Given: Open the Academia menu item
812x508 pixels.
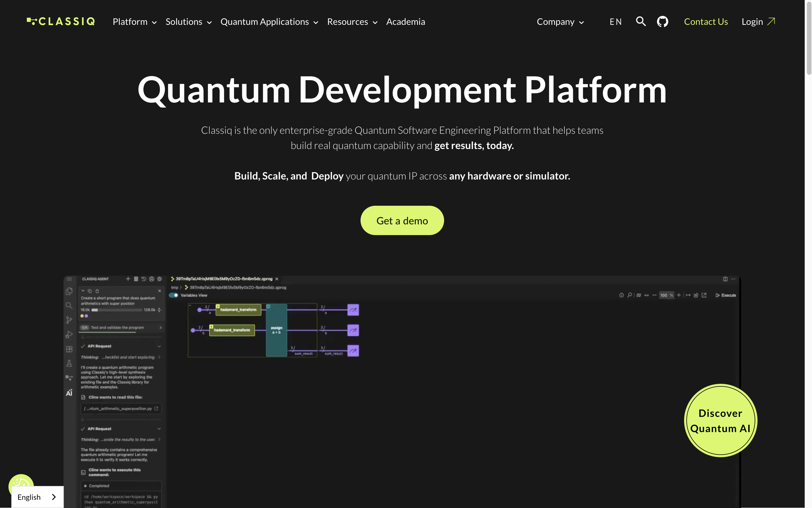Looking at the screenshot, I should click(406, 22).
